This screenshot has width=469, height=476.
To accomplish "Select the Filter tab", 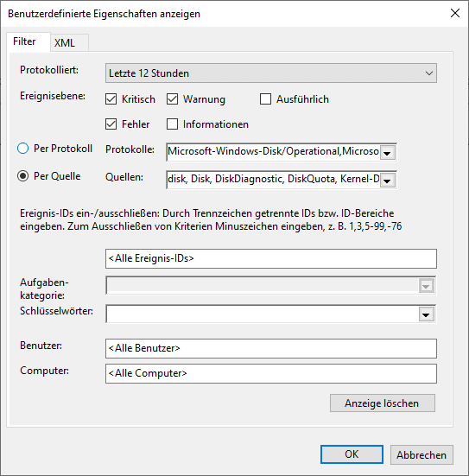I will (29, 41).
